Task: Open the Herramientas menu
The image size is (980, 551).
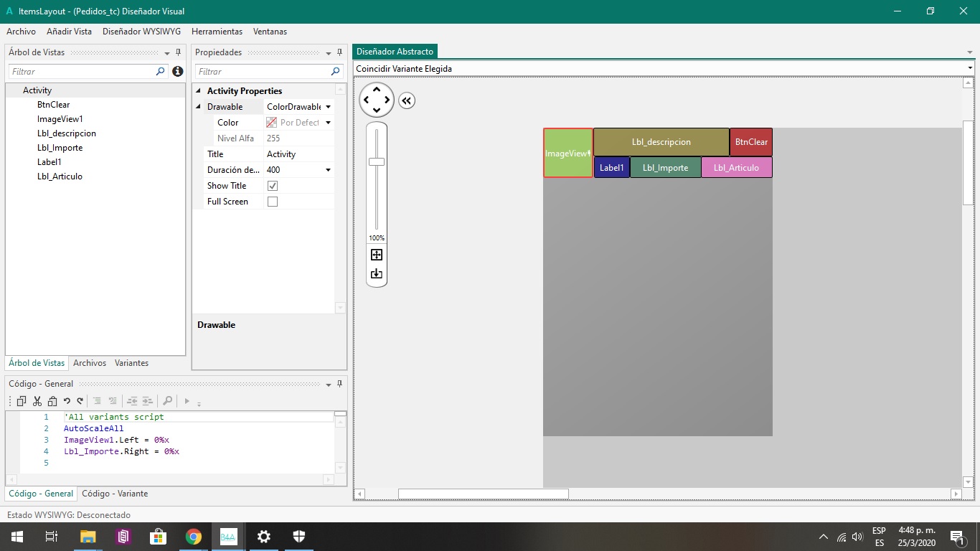Action: [x=217, y=32]
